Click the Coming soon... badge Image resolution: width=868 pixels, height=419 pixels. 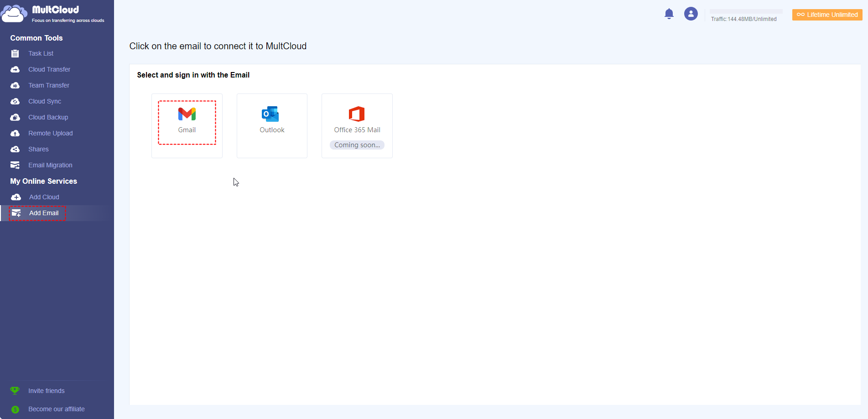(357, 145)
